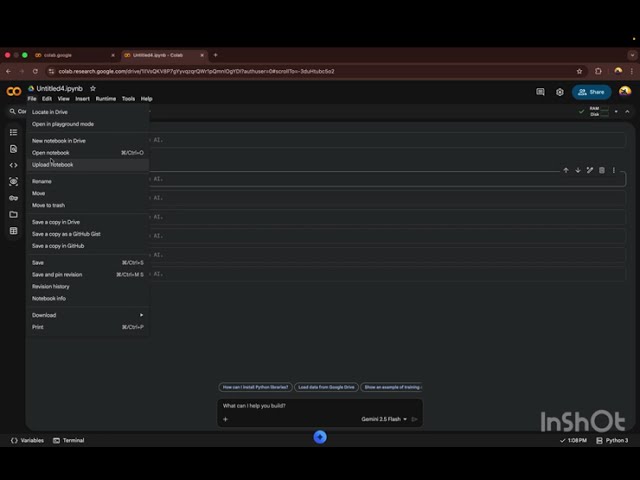Collapse the header with chevron up
This screenshot has width=640, height=480.
(627, 111)
